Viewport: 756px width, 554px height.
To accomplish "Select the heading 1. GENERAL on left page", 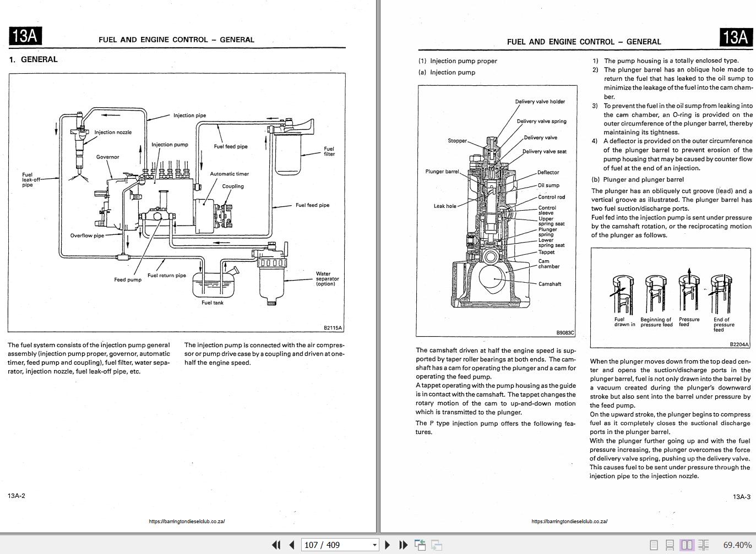I will tap(33, 59).
